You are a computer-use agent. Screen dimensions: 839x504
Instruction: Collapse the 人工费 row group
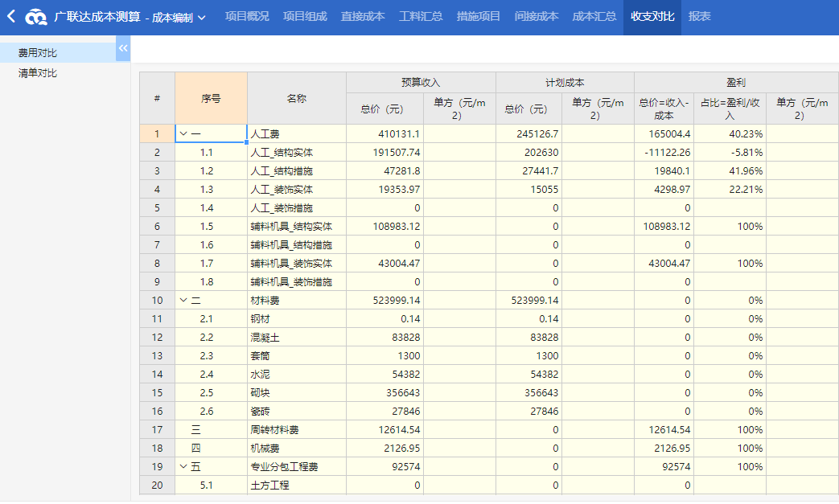click(183, 134)
